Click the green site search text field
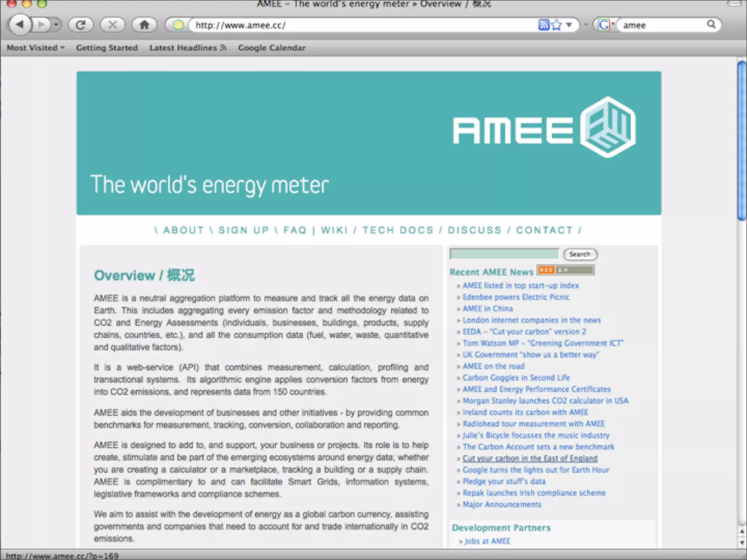The height and width of the screenshot is (560, 747). tap(504, 254)
